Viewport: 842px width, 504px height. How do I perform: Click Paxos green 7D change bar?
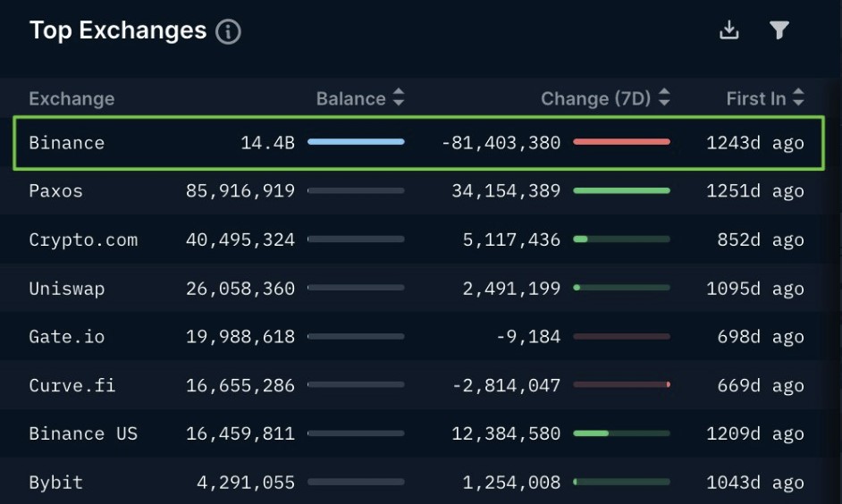621,190
